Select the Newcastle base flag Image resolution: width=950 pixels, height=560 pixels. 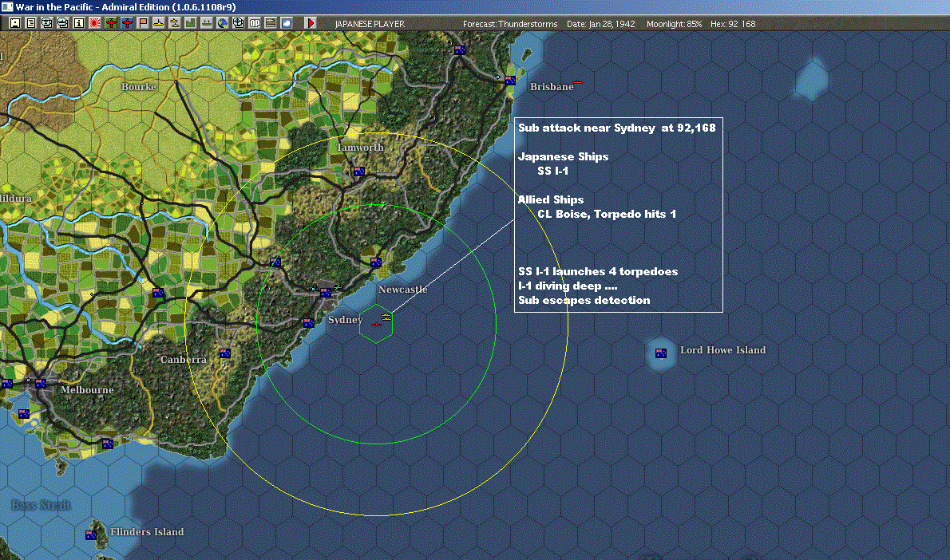[x=376, y=262]
